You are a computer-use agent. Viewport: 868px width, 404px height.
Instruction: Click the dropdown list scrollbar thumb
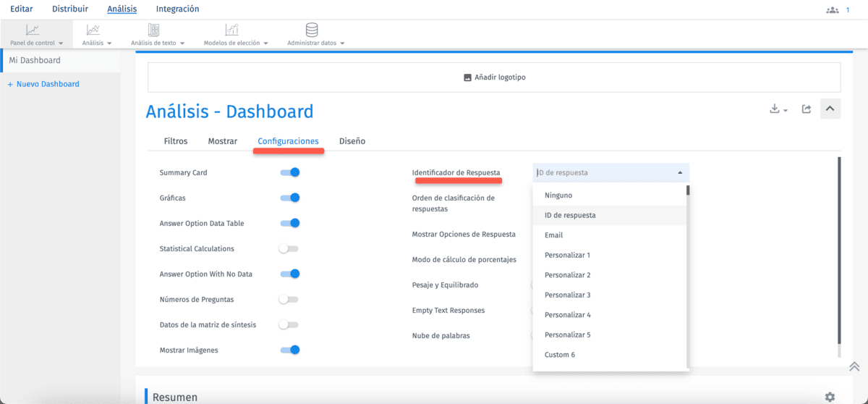(688, 191)
